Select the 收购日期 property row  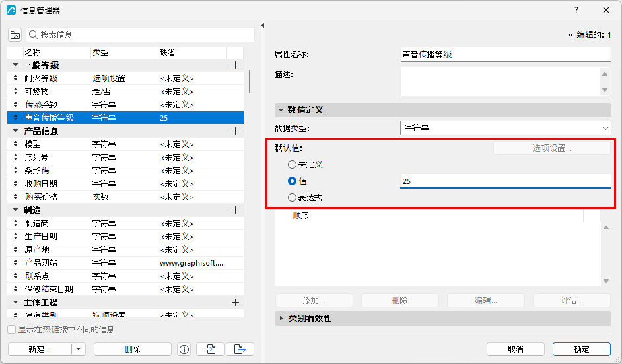pyautogui.click(x=125, y=184)
